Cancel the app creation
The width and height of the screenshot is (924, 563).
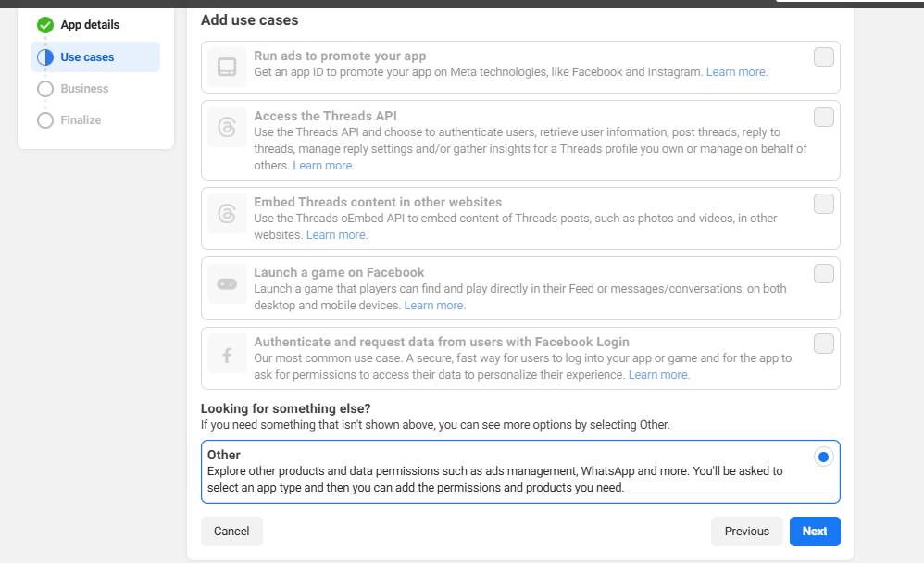point(231,532)
